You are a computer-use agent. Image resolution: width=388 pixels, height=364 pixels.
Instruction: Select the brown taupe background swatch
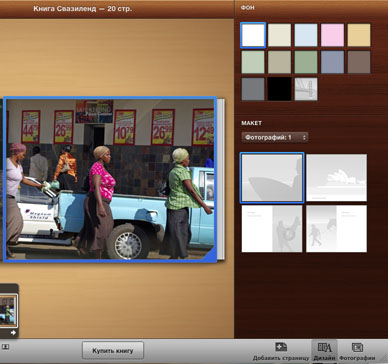[x=359, y=62]
